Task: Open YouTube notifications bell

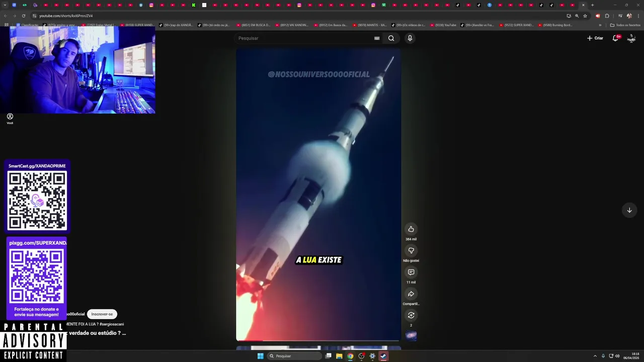Action: click(x=615, y=38)
